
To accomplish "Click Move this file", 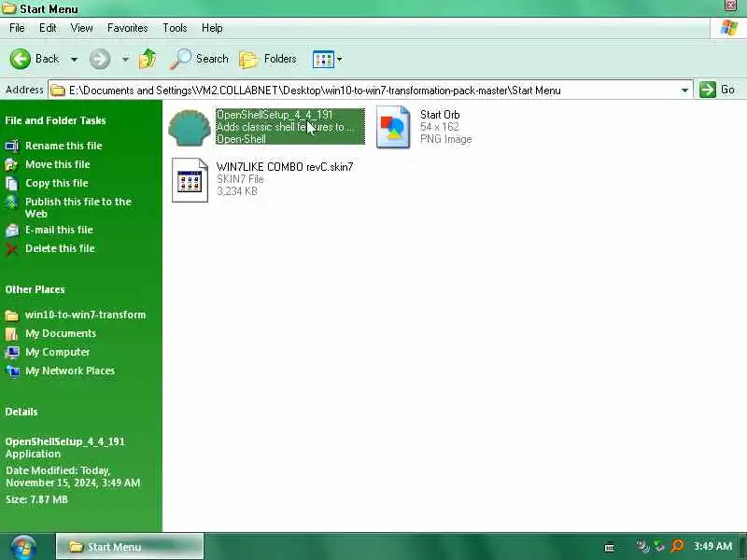I will coord(58,164).
